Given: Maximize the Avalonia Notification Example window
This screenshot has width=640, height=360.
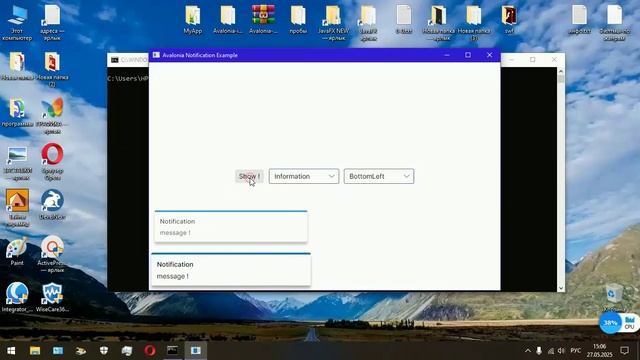Looking at the screenshot, I should point(468,55).
